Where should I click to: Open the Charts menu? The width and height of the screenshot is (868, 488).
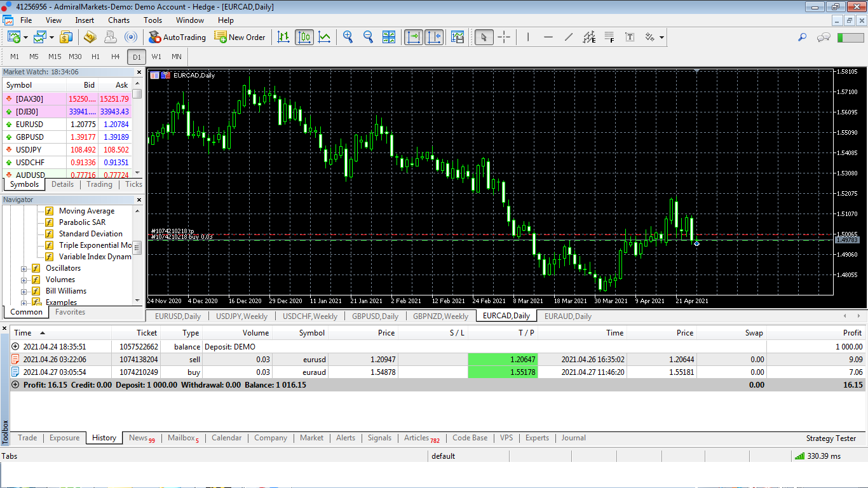[118, 20]
